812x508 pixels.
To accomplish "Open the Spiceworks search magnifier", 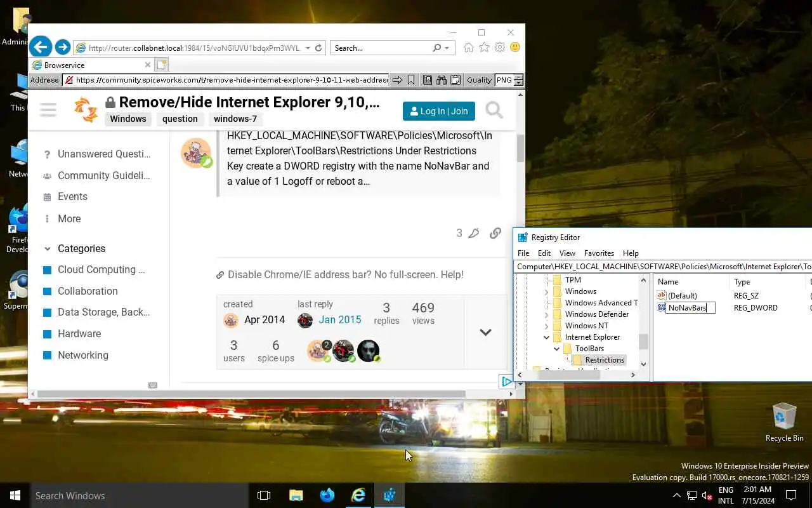I will [x=494, y=110].
